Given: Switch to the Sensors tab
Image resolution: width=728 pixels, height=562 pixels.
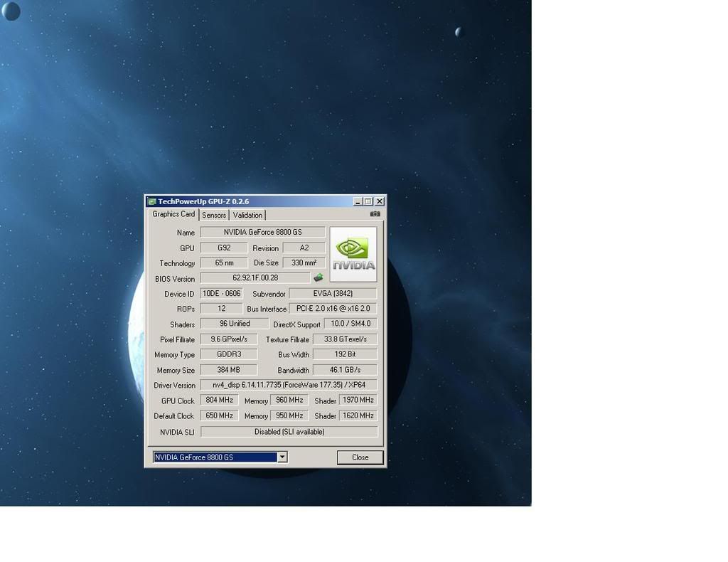Looking at the screenshot, I should pos(213,215).
